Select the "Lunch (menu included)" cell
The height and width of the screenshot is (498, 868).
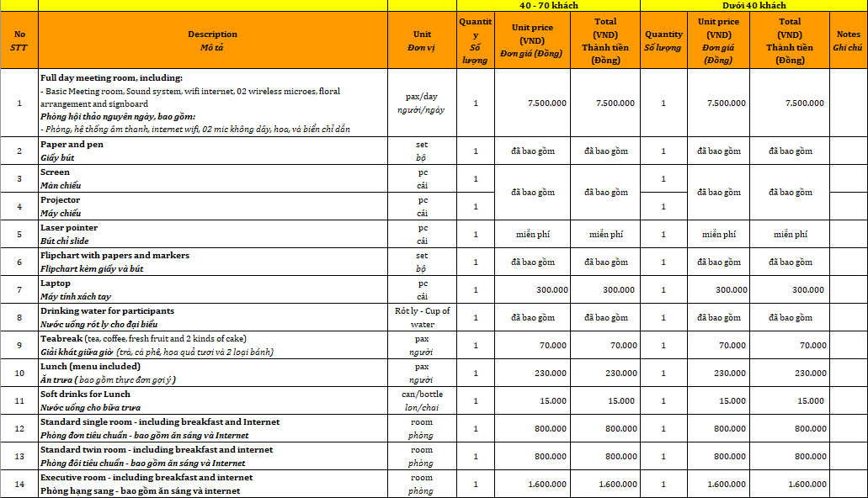[212, 373]
